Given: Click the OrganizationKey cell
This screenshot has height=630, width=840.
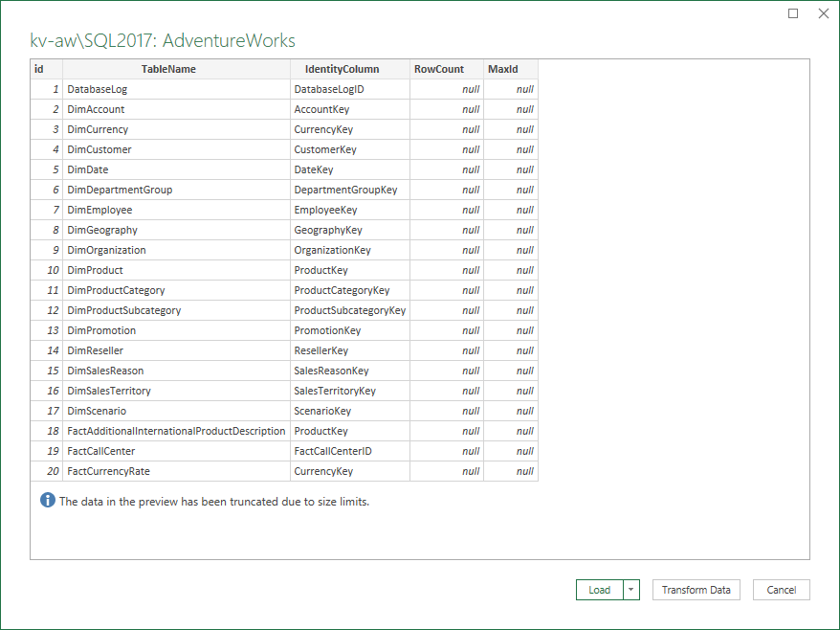Looking at the screenshot, I should pos(350,250).
